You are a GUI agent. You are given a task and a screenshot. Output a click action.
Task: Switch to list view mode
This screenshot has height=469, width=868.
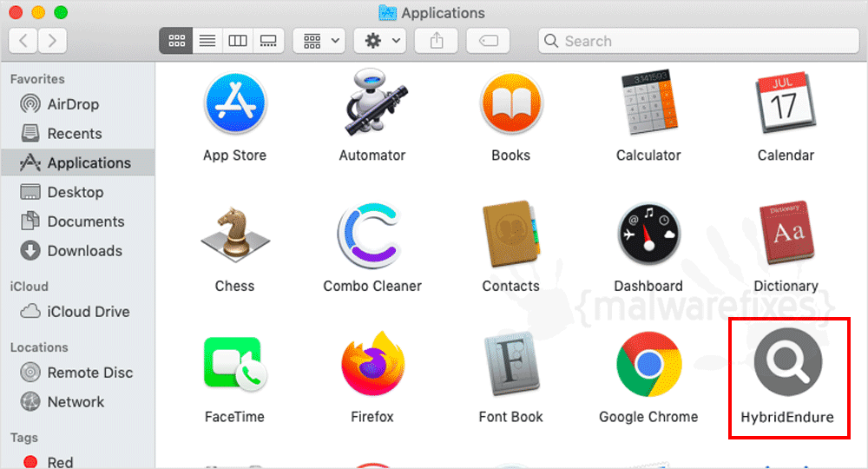coord(207,41)
